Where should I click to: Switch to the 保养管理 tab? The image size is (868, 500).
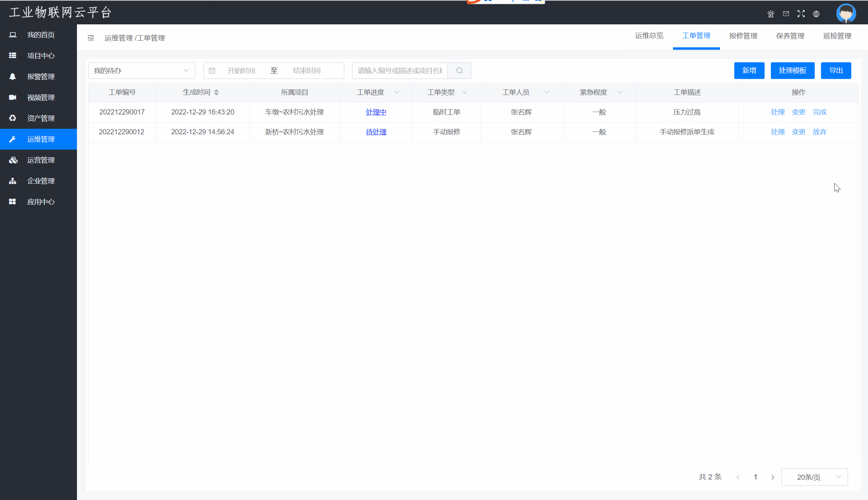point(790,36)
